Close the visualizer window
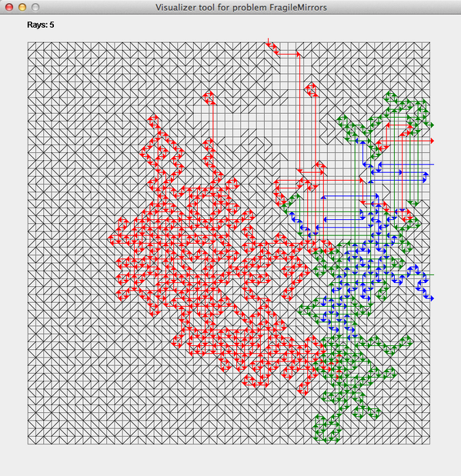The image size is (461, 476). click(x=9, y=7)
